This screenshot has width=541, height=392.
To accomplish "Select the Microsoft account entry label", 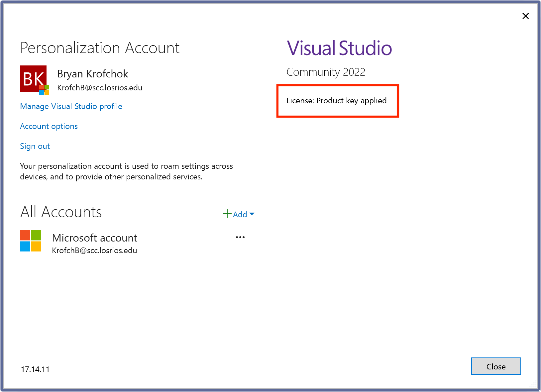I will (x=94, y=238).
